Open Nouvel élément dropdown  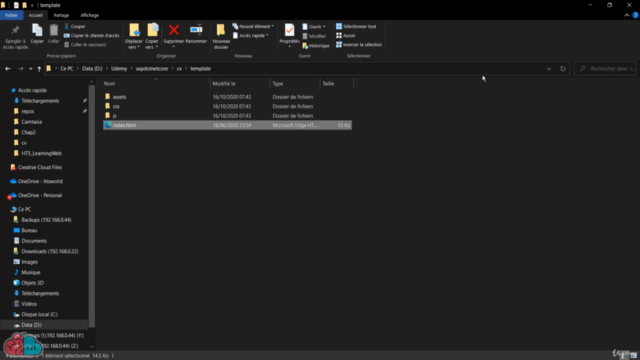pyautogui.click(x=253, y=26)
